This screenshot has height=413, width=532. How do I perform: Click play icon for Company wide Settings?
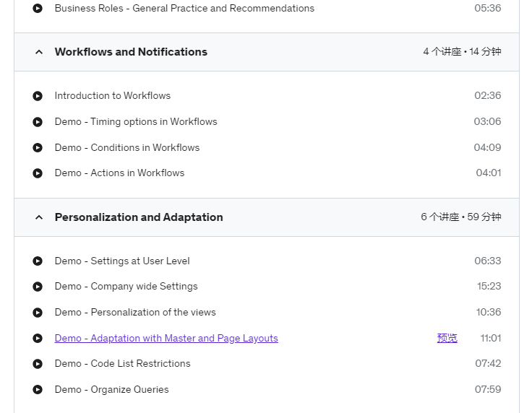coord(38,287)
